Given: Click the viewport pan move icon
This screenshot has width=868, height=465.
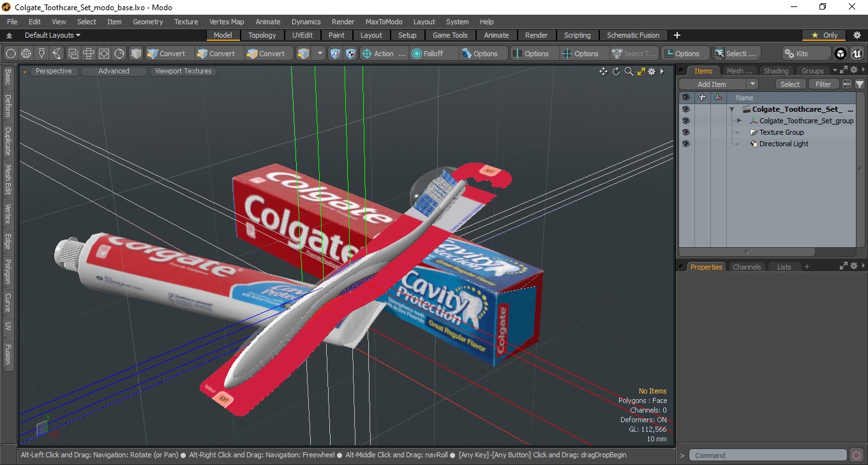Looking at the screenshot, I should 603,72.
